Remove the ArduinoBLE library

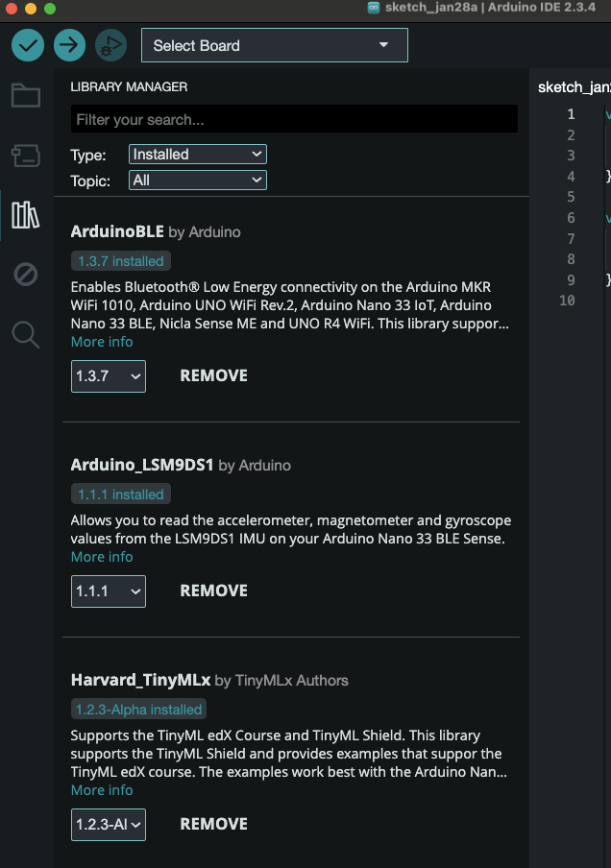click(x=213, y=376)
